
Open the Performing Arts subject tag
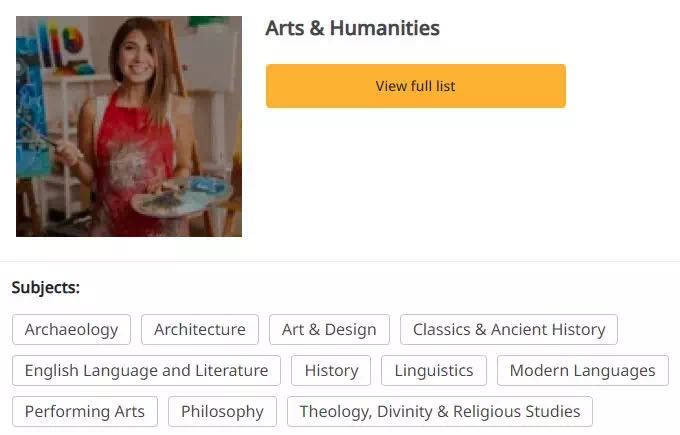85,411
